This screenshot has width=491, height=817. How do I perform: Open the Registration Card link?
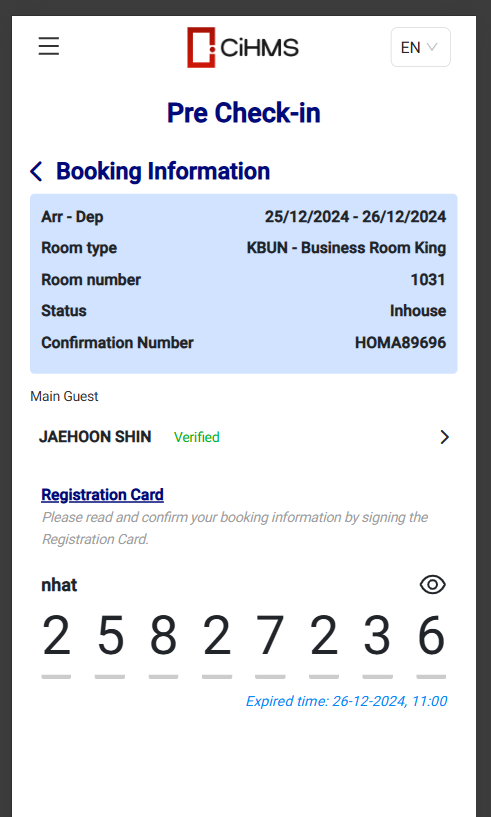click(102, 494)
